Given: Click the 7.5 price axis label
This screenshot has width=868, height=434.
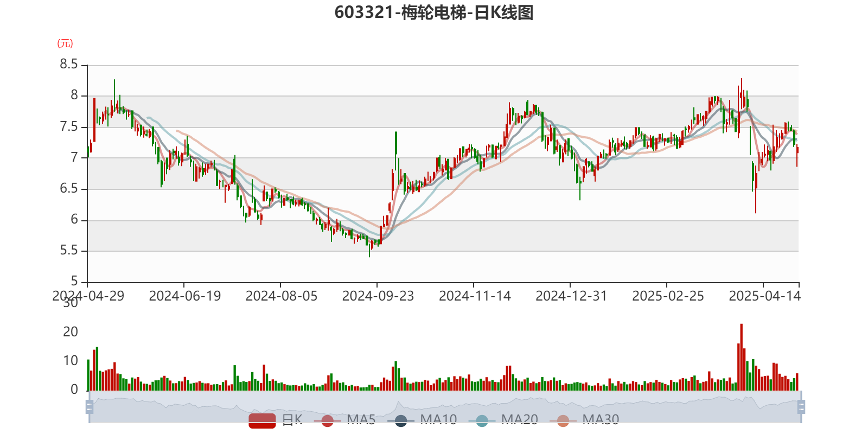Looking at the screenshot, I should (x=69, y=126).
